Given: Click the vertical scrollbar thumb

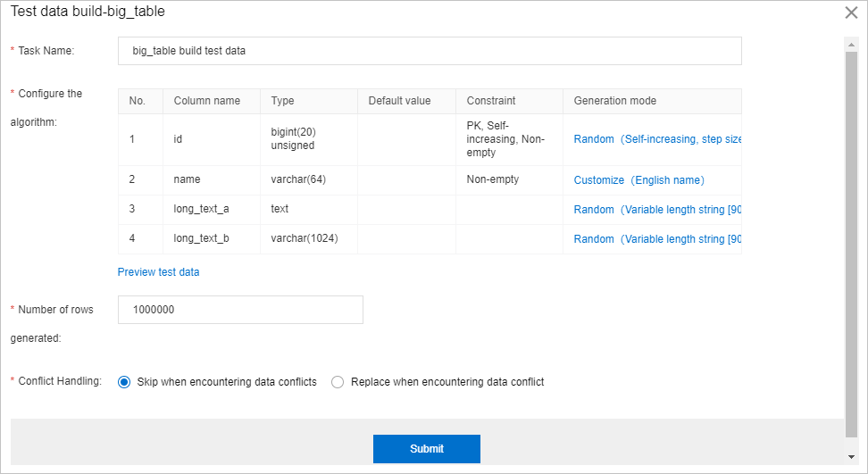Looking at the screenshot, I should (x=851, y=245).
